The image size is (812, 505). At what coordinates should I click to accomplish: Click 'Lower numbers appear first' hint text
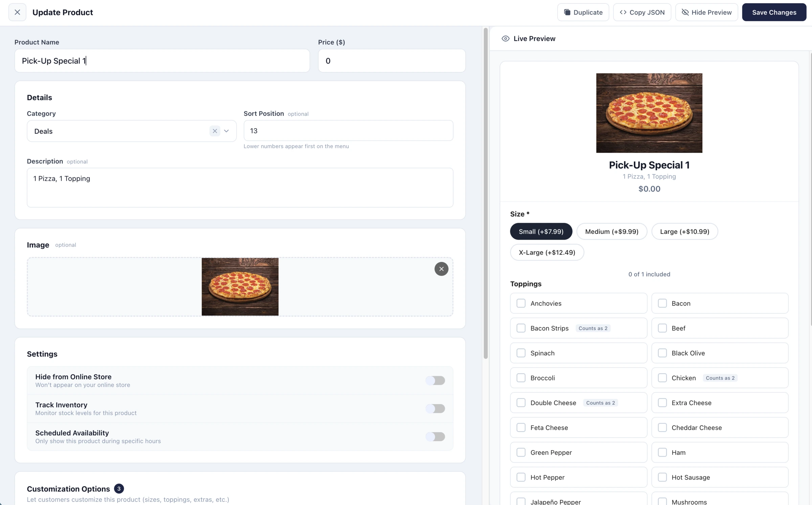[296, 146]
